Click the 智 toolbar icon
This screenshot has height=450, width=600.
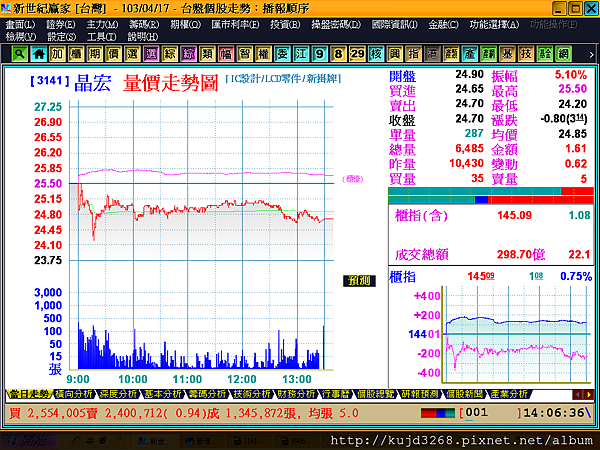click(245, 54)
